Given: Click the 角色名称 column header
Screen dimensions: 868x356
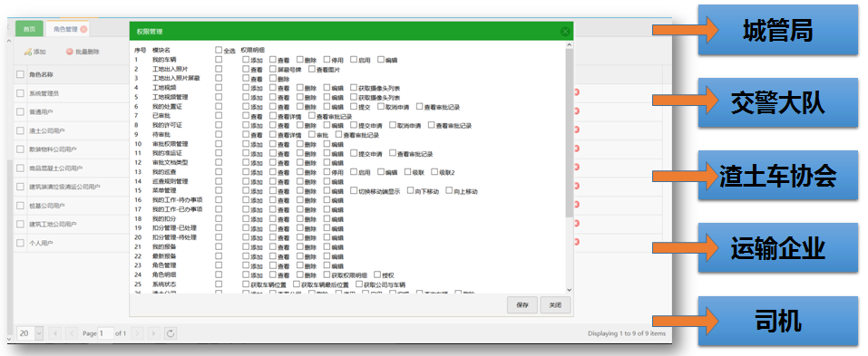Looking at the screenshot, I should pos(41,74).
